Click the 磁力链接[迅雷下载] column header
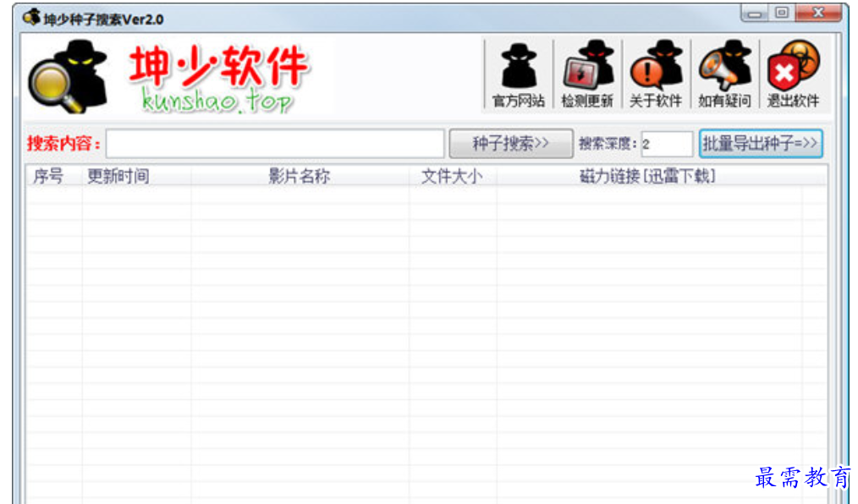858x504 pixels. (x=648, y=176)
